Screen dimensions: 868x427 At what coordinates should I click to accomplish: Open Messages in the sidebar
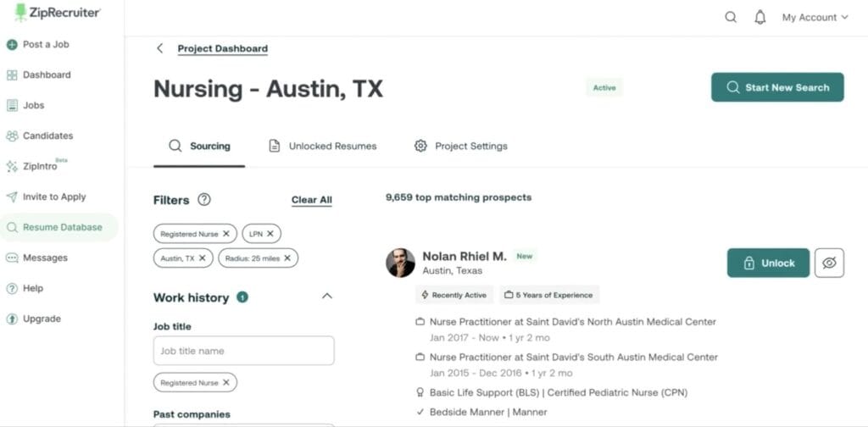36,258
